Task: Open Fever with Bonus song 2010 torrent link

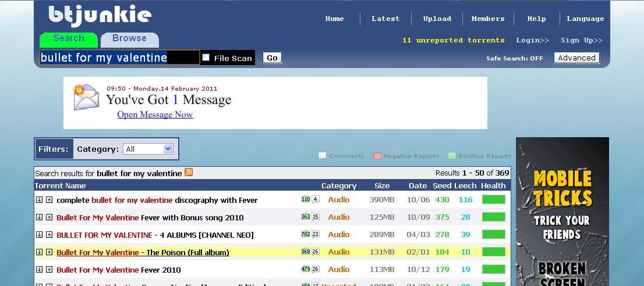Action: pyautogui.click(x=150, y=217)
